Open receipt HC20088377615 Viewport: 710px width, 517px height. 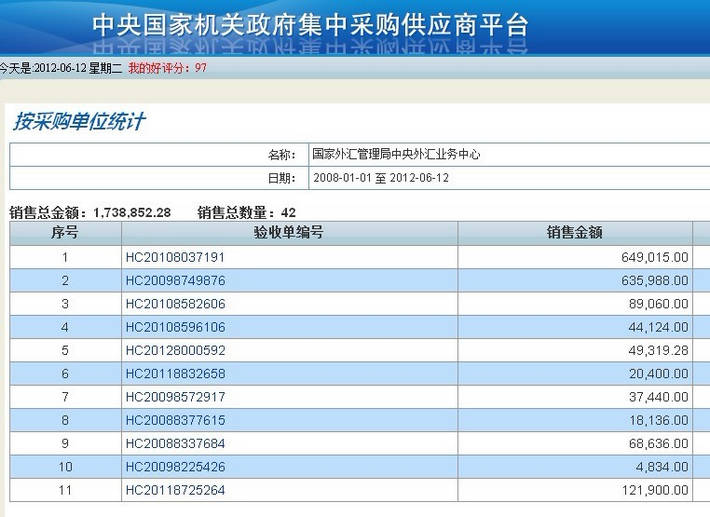pyautogui.click(x=175, y=420)
